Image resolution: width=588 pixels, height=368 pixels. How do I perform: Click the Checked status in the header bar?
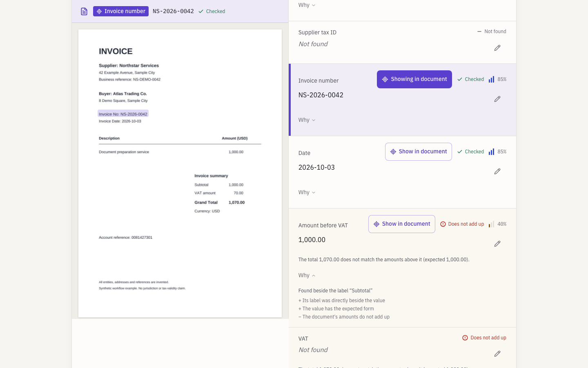pyautogui.click(x=212, y=11)
